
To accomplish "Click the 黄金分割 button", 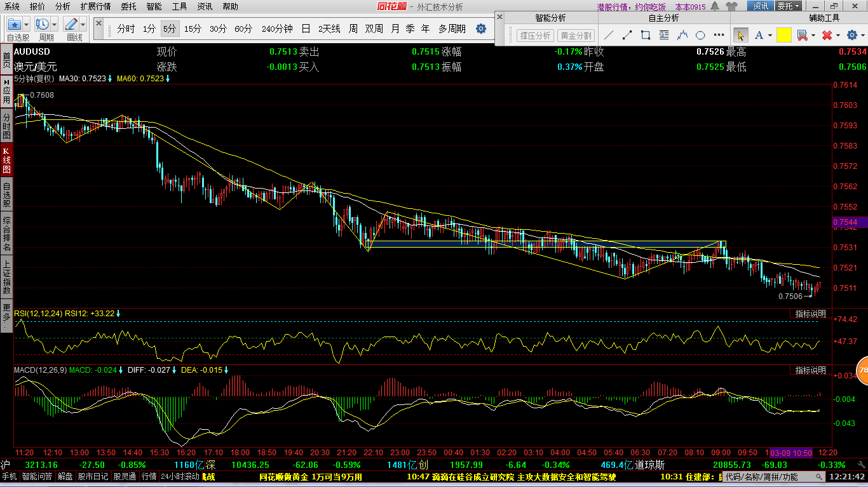I will (x=576, y=36).
